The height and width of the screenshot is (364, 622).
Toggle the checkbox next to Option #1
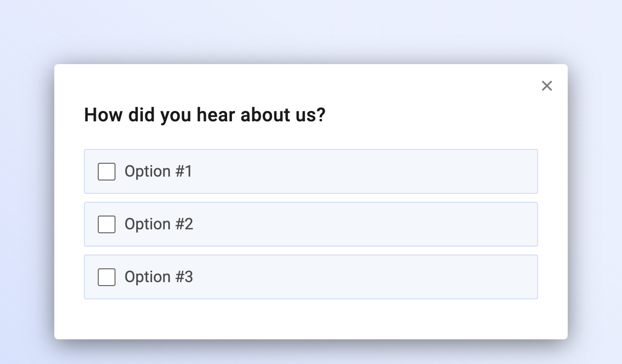(x=106, y=172)
